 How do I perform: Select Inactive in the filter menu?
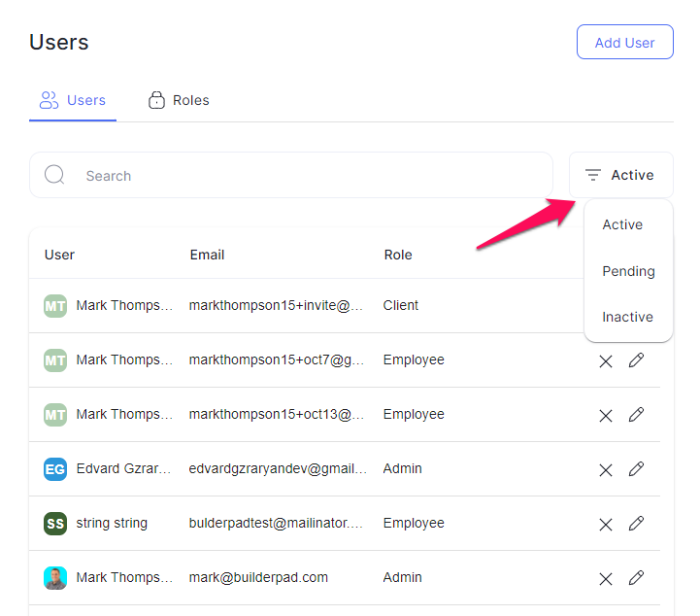(627, 317)
